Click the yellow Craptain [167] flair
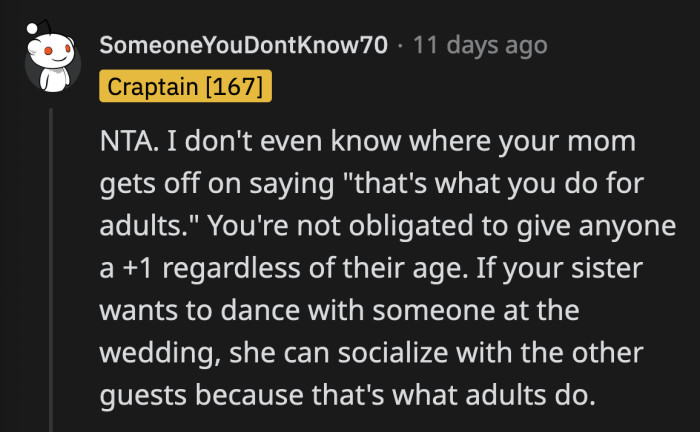The width and height of the screenshot is (700, 432). point(185,87)
